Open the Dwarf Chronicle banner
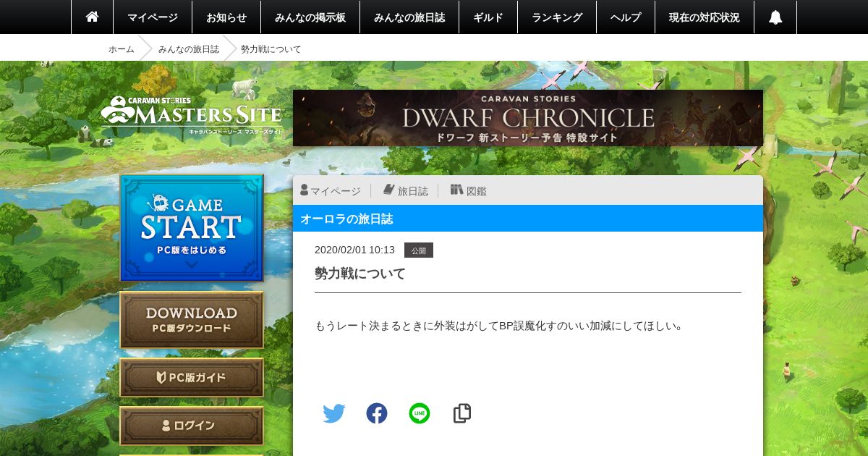 click(x=528, y=118)
